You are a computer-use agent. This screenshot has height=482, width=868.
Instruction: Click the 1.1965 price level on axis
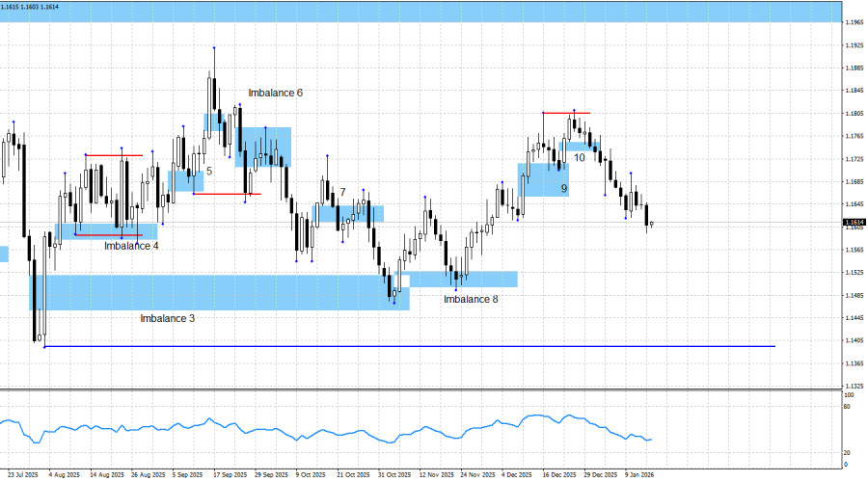[854, 22]
